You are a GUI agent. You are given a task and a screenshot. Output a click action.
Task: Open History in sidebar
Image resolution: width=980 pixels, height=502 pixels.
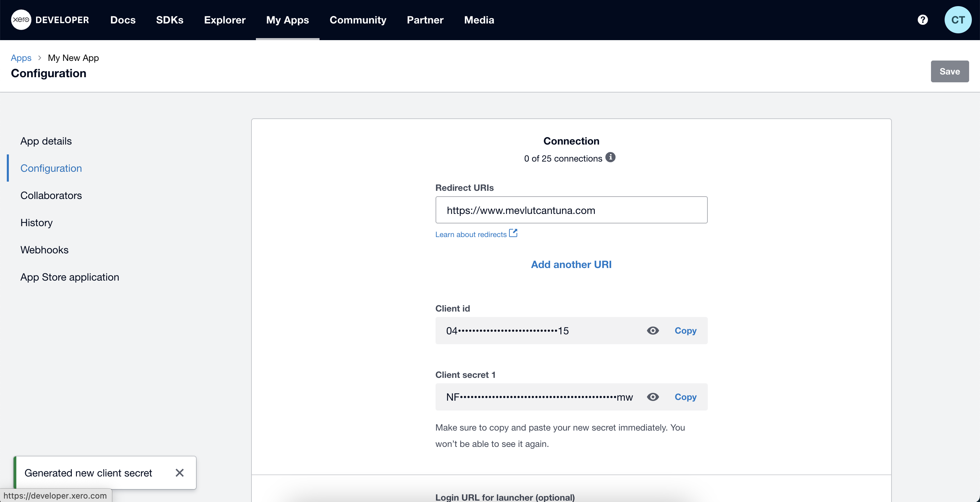click(36, 222)
